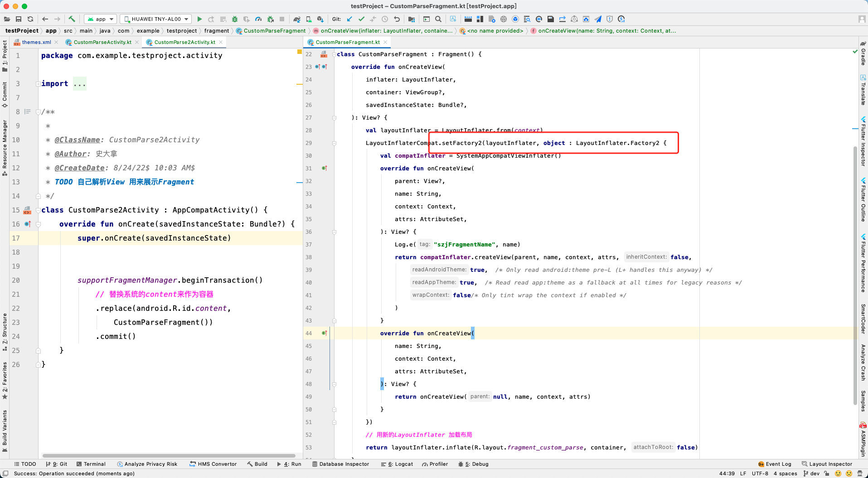Collapse the CustomParse2Activity class fold marker

(38, 210)
